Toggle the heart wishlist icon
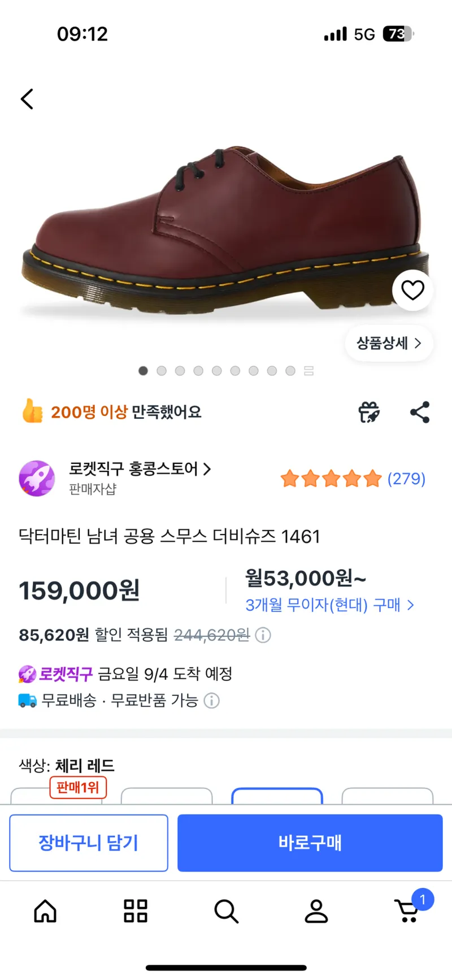The height and width of the screenshot is (980, 452). pyautogui.click(x=412, y=290)
